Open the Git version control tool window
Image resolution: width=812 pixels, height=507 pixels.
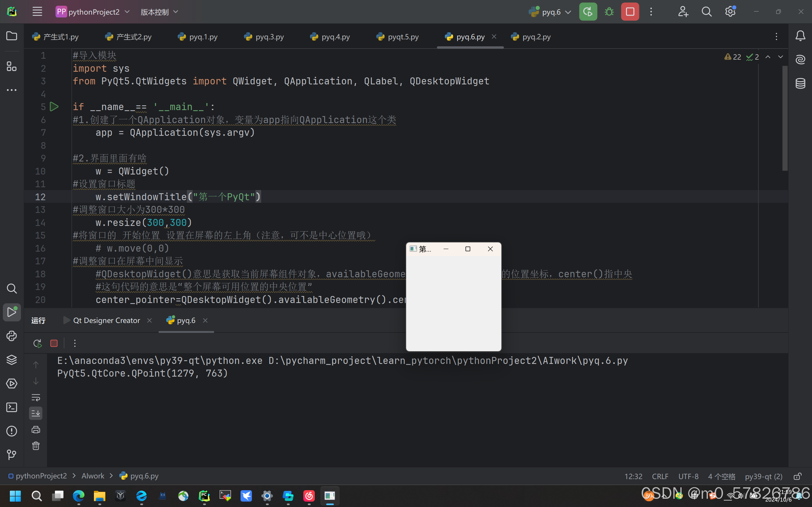[12, 454]
